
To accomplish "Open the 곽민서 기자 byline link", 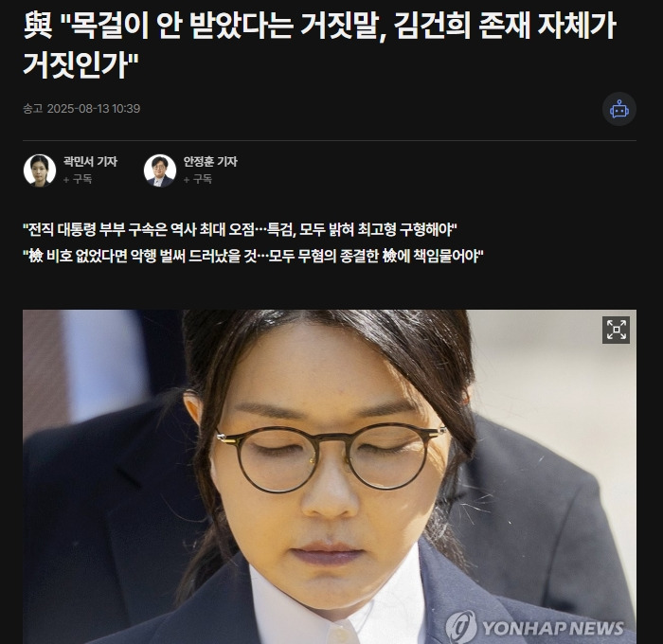I will pos(90,162).
